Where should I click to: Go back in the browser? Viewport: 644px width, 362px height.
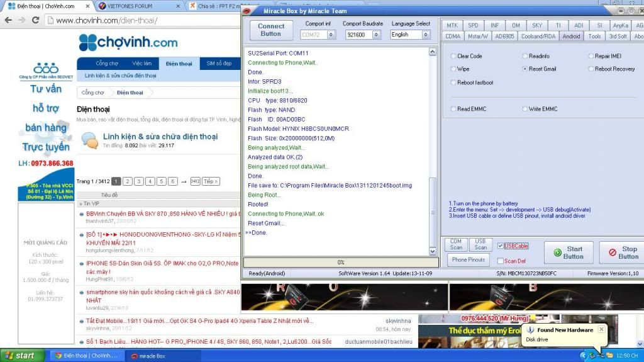[8, 20]
